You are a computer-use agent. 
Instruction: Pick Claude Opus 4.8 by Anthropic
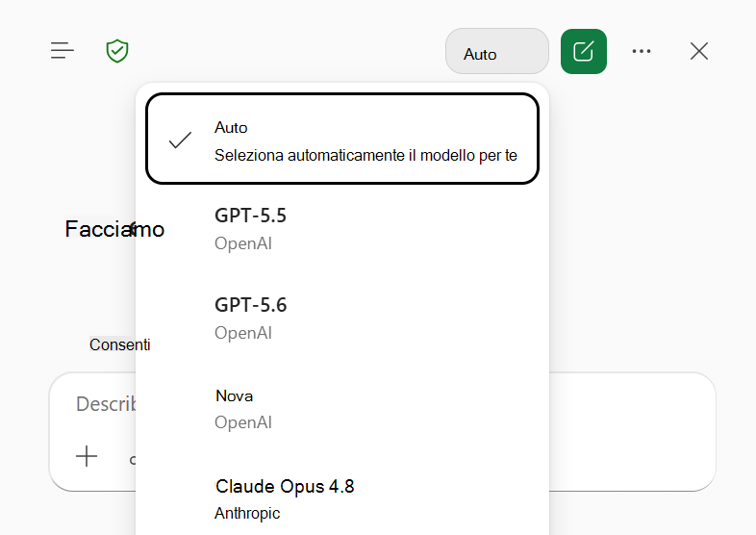pos(341,498)
